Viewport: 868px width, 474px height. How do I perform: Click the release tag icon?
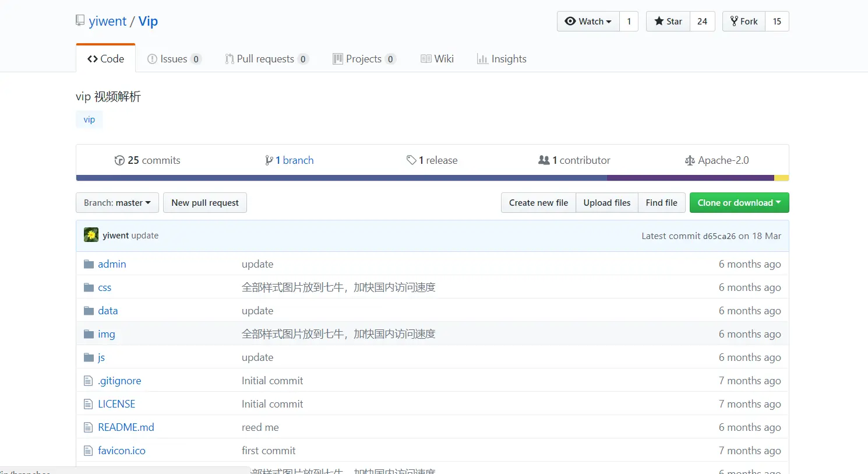click(x=411, y=160)
